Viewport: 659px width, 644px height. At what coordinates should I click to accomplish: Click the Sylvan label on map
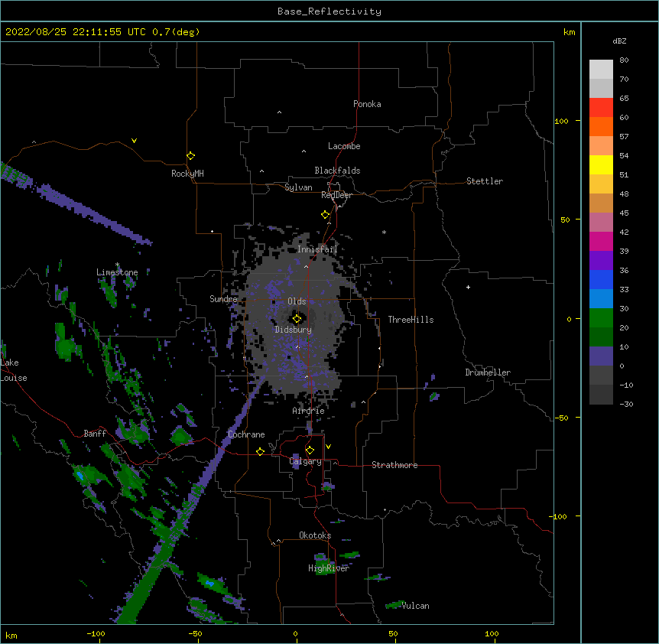point(298,187)
